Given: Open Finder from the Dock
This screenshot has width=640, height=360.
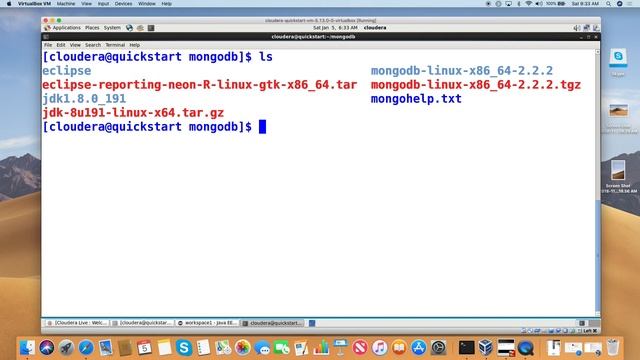Looking at the screenshot, I should click(x=27, y=348).
